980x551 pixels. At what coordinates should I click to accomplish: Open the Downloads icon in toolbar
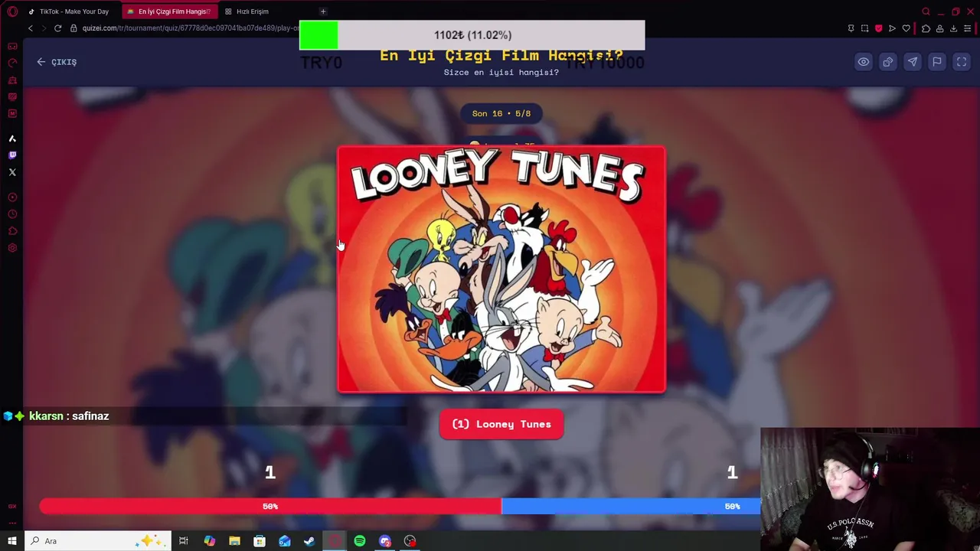click(953, 28)
